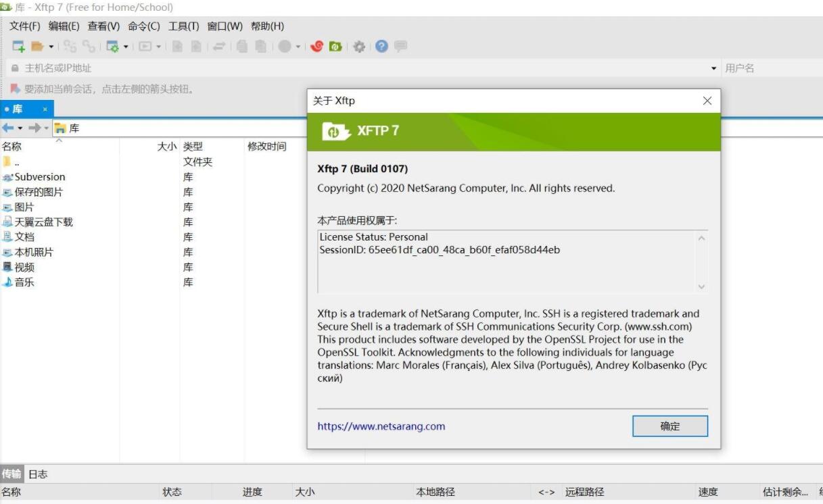Open the 命令(C) menu
This screenshot has width=823, height=504.
tap(144, 26)
